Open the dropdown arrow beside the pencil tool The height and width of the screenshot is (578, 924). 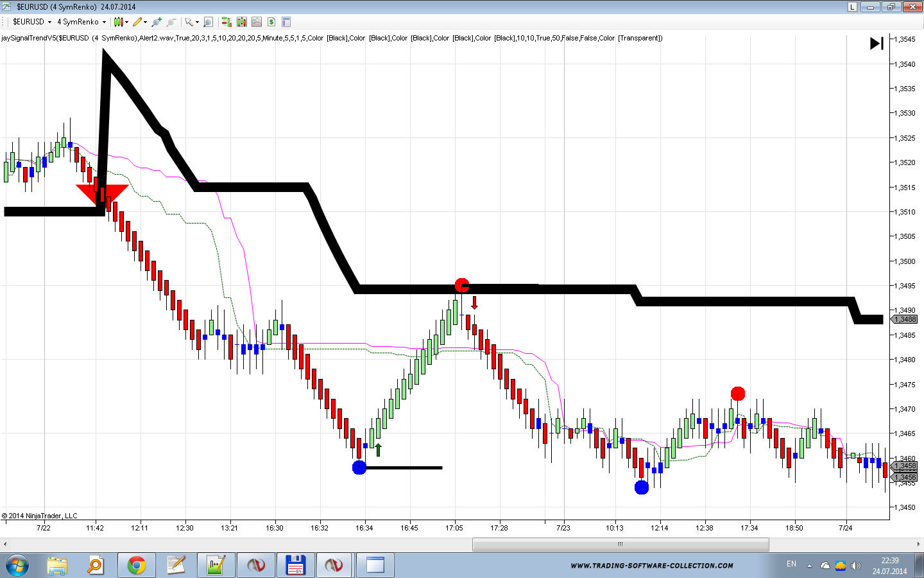[x=146, y=22]
